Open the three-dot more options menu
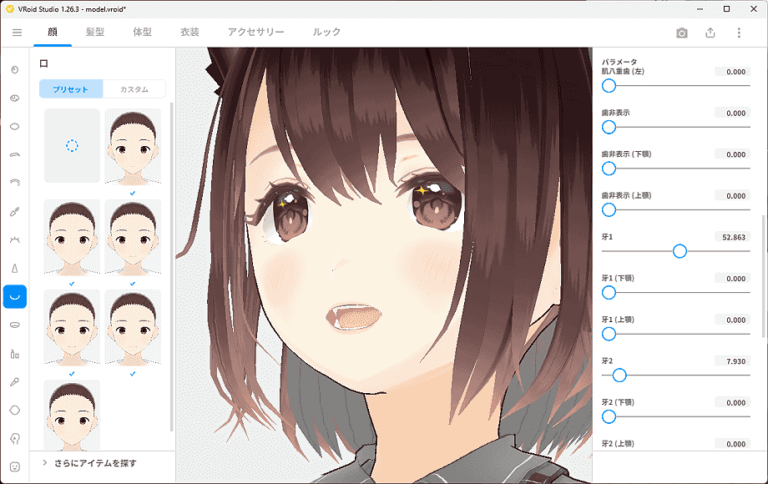Image resolution: width=768 pixels, height=484 pixels. 739,32
